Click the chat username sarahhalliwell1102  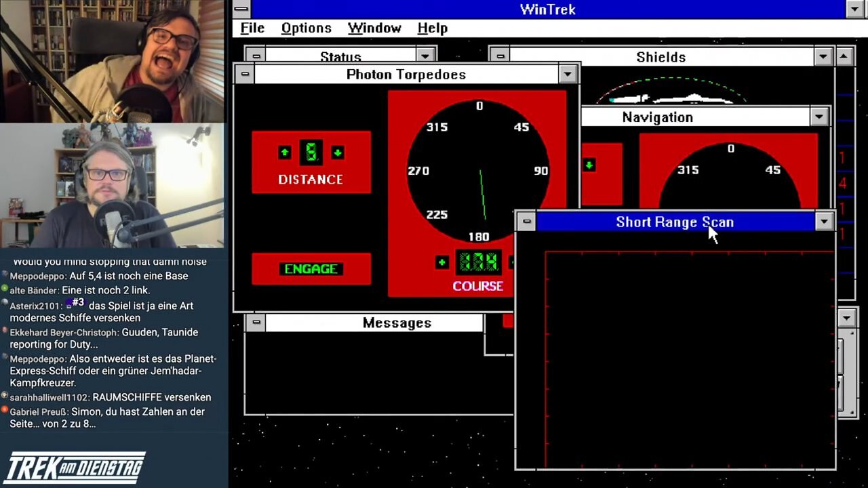pyautogui.click(x=50, y=397)
